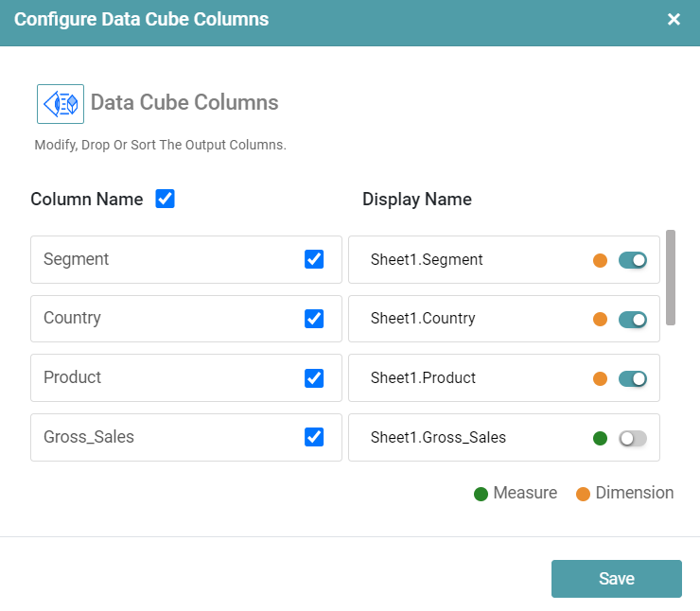
Task: Uncheck the Gross_Sales column checkbox
Action: pos(314,437)
